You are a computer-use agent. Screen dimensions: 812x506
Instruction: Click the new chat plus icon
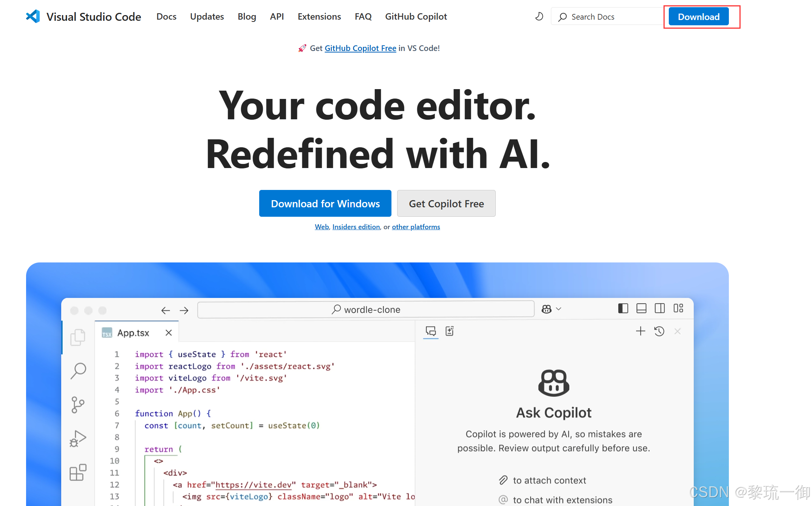(x=640, y=331)
